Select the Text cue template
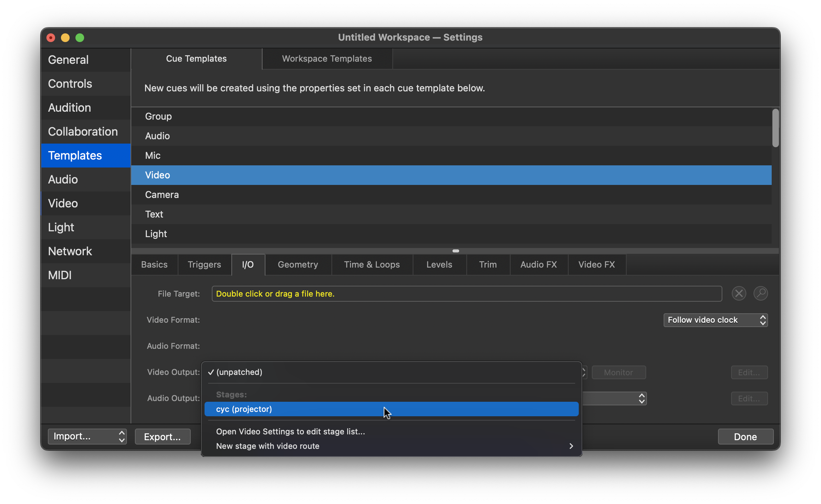Screen dimensions: 821x504 [451, 214]
